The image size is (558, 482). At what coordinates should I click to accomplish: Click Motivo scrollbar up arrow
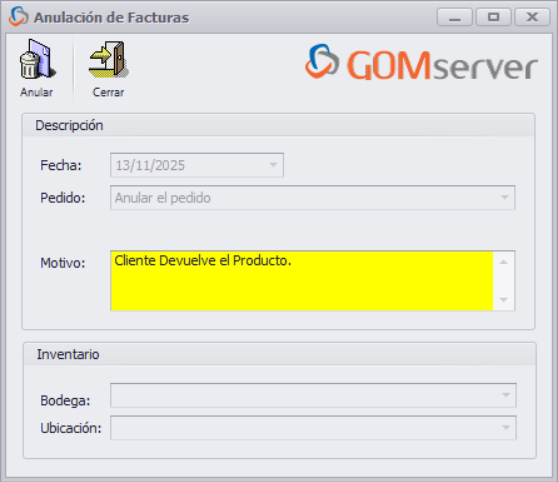(504, 262)
